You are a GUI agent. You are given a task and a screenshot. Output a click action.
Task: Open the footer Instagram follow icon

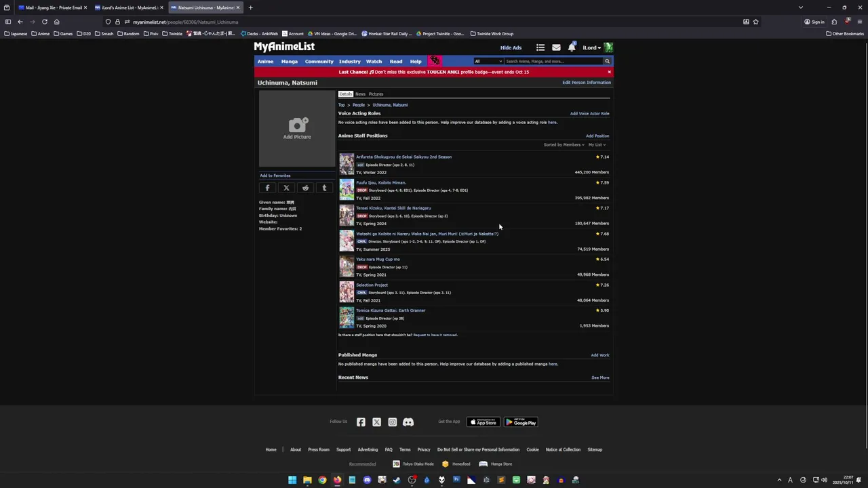pos(392,422)
